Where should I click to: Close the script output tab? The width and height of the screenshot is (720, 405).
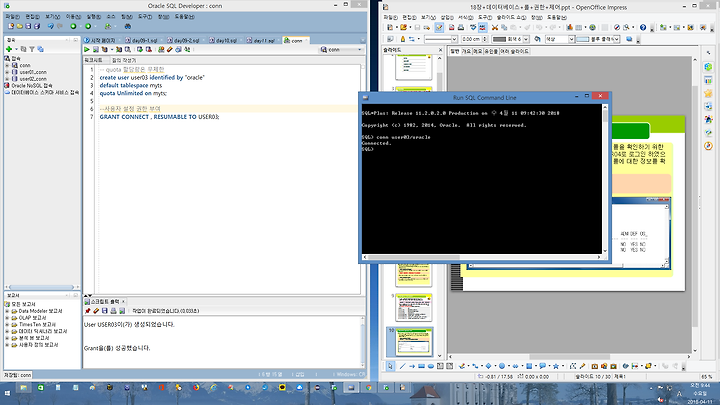pyautogui.click(x=123, y=302)
